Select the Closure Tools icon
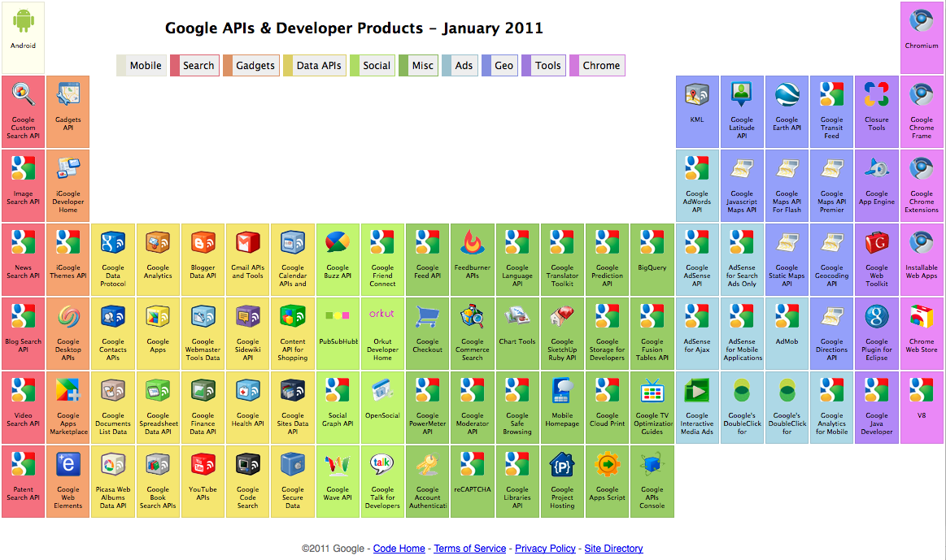946x560 pixels. click(x=876, y=95)
